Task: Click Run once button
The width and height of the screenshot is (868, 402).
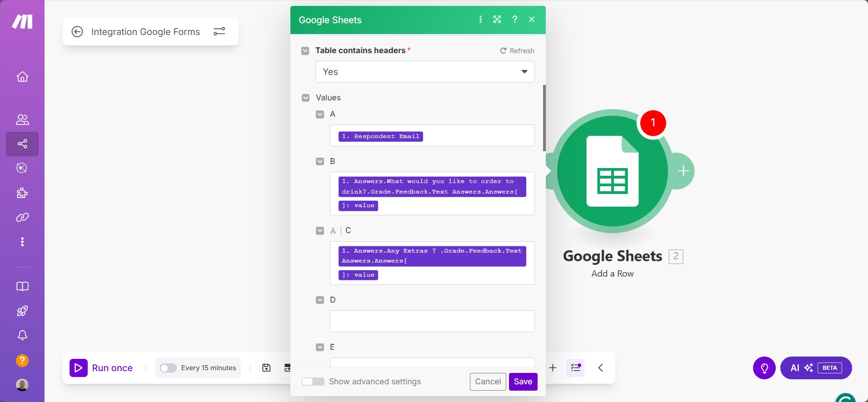Action: [102, 368]
